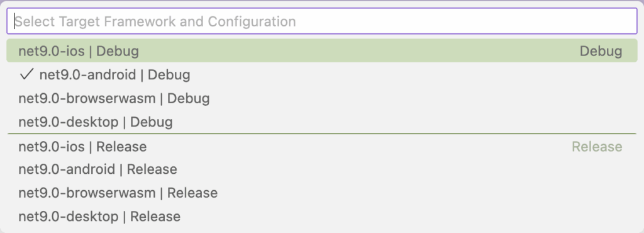Select net9.0-browserwasm | Release option

(x=322, y=193)
